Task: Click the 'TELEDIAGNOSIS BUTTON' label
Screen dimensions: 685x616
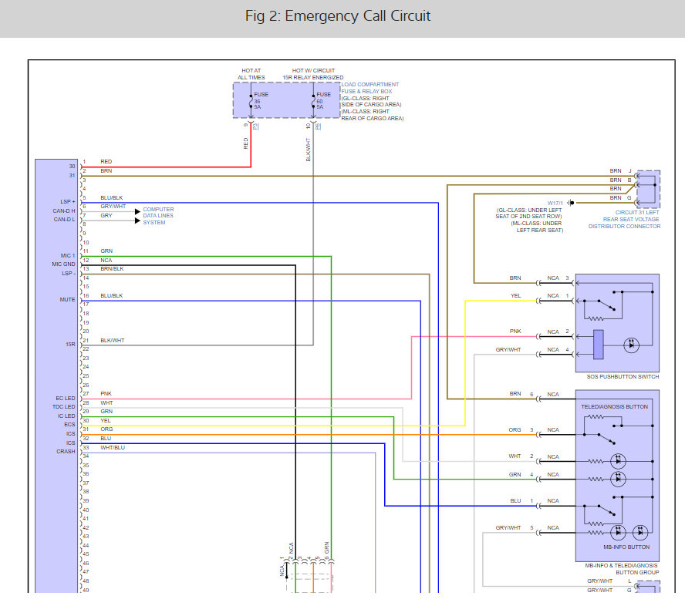Action: (614, 406)
